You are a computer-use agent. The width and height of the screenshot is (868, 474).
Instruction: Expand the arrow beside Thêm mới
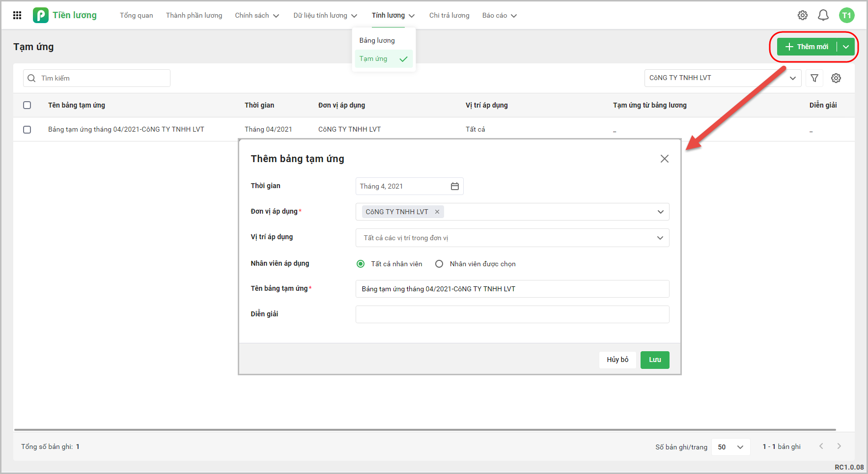(845, 47)
